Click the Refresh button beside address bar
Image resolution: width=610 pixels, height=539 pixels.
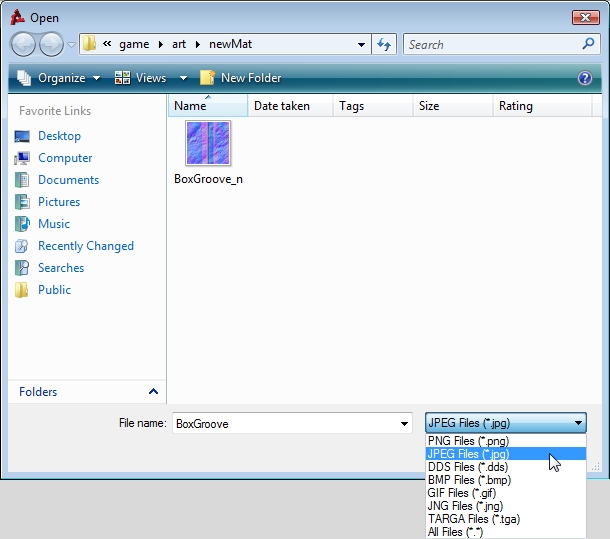pos(384,44)
